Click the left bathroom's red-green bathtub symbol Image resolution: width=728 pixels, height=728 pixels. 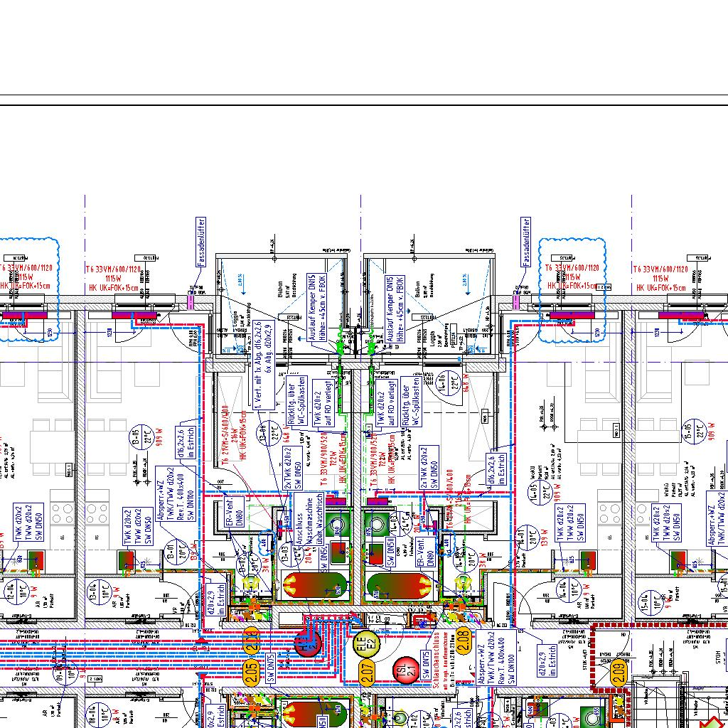(x=314, y=584)
